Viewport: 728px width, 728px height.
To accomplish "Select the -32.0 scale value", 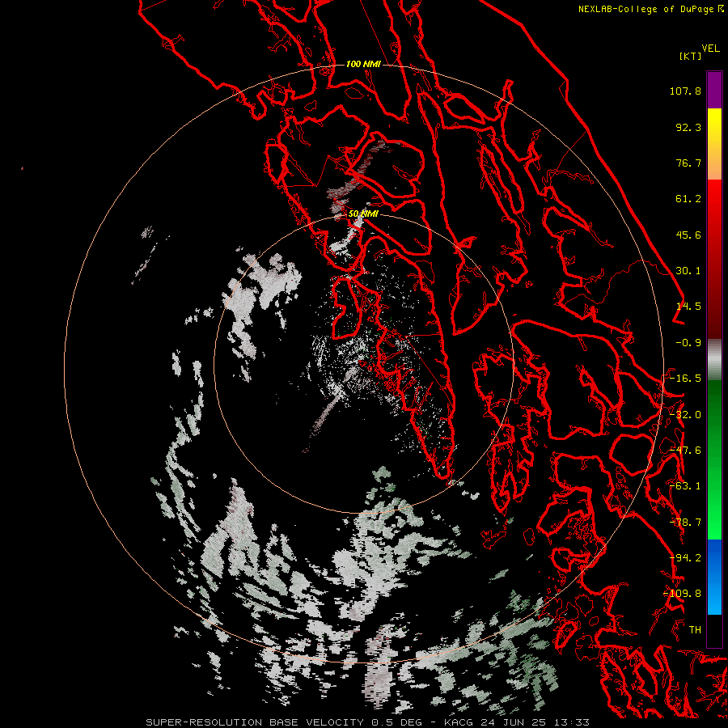I will pyautogui.click(x=685, y=415).
